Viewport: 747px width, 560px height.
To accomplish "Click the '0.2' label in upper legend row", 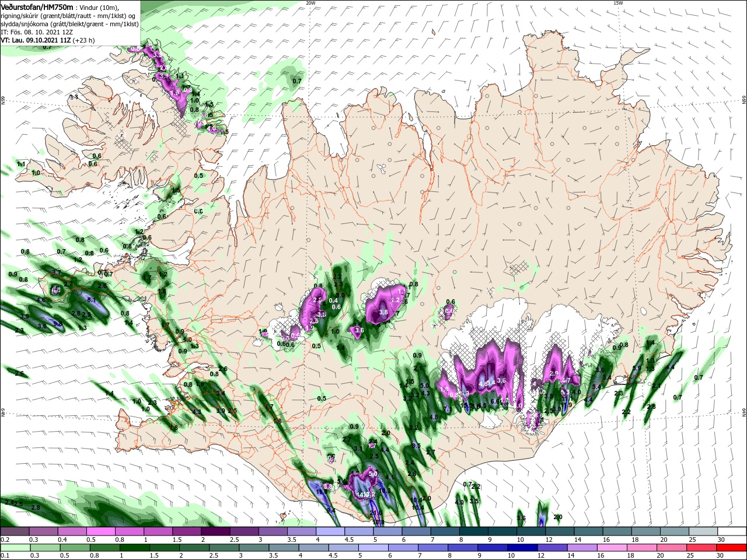I will (5, 540).
